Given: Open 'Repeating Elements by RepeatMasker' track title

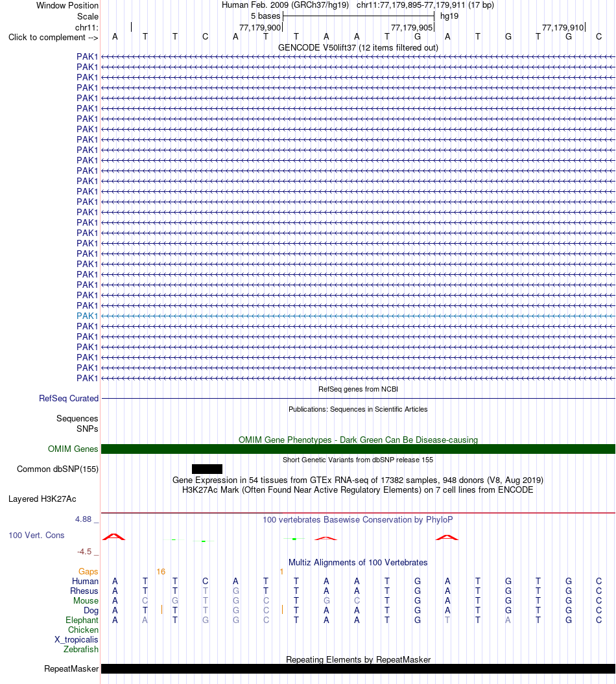Looking at the screenshot, I should tap(358, 659).
